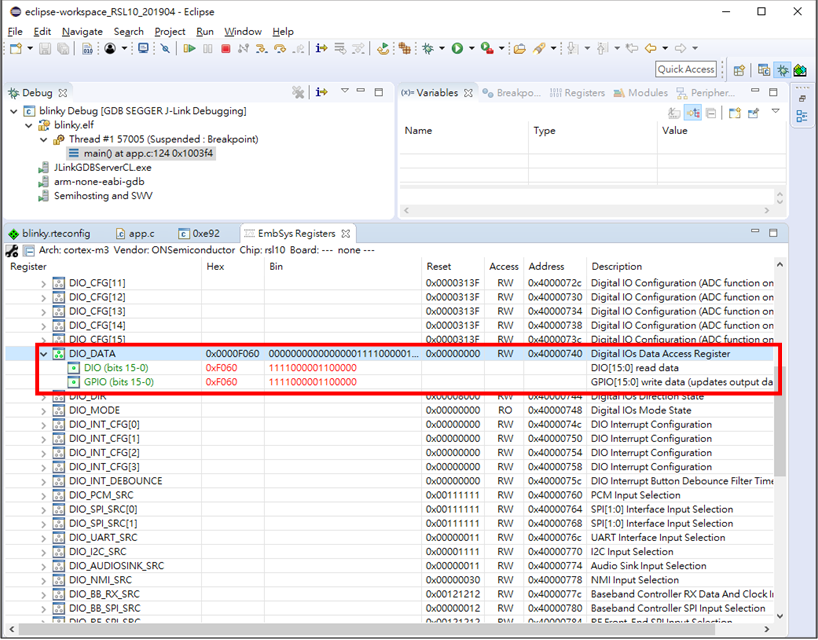This screenshot has height=640, width=818.
Task: Click the Save icon in toolbar
Action: click(45, 48)
